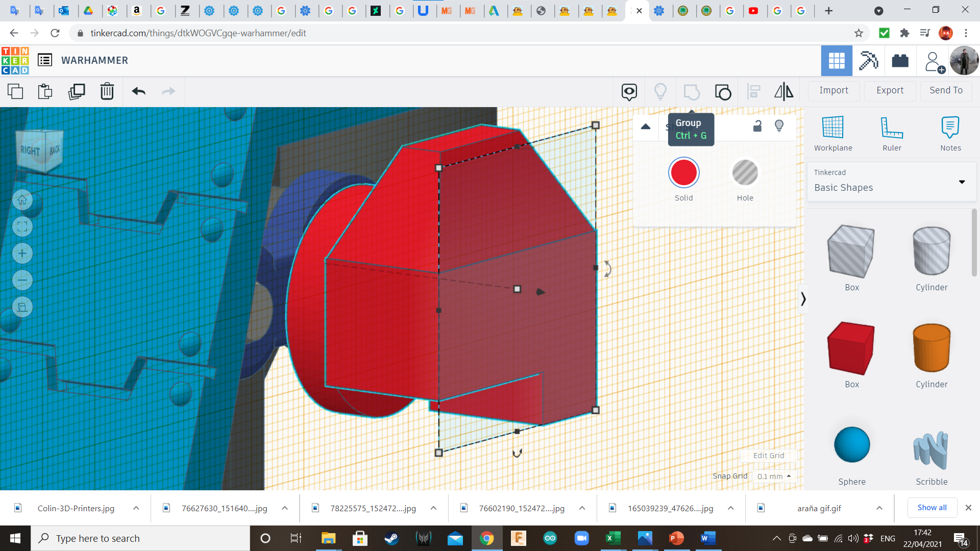Toggle the lock editing padlock
This screenshot has width=980, height=551.
(757, 126)
